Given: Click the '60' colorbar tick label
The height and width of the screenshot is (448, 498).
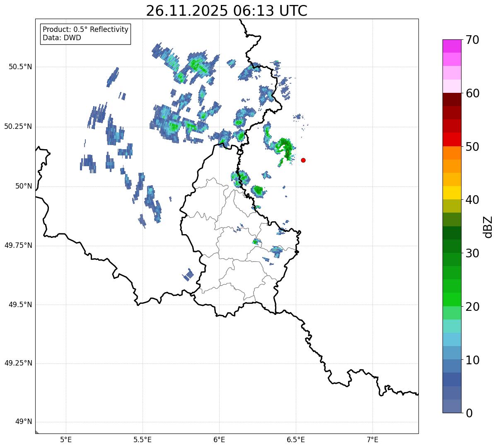Looking at the screenshot, I should pyautogui.click(x=472, y=93).
